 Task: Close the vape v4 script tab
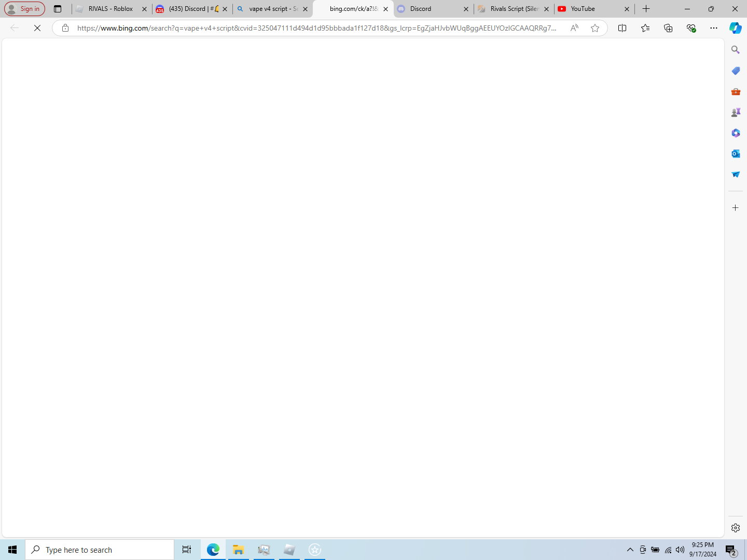coord(305,9)
